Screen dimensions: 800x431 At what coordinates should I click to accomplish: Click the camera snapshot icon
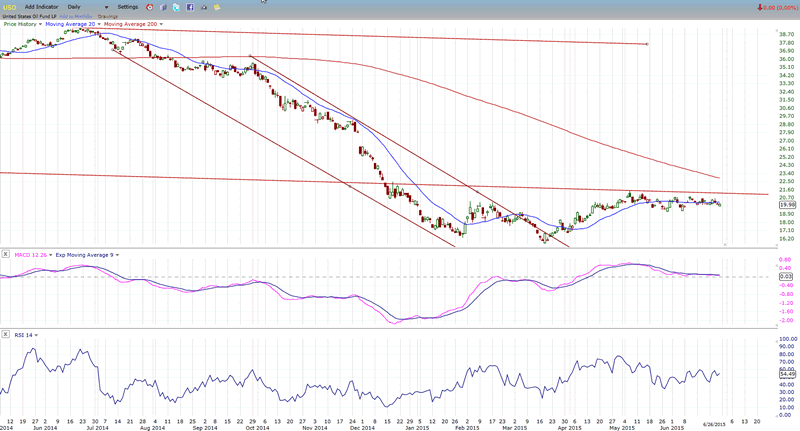[x=204, y=7]
